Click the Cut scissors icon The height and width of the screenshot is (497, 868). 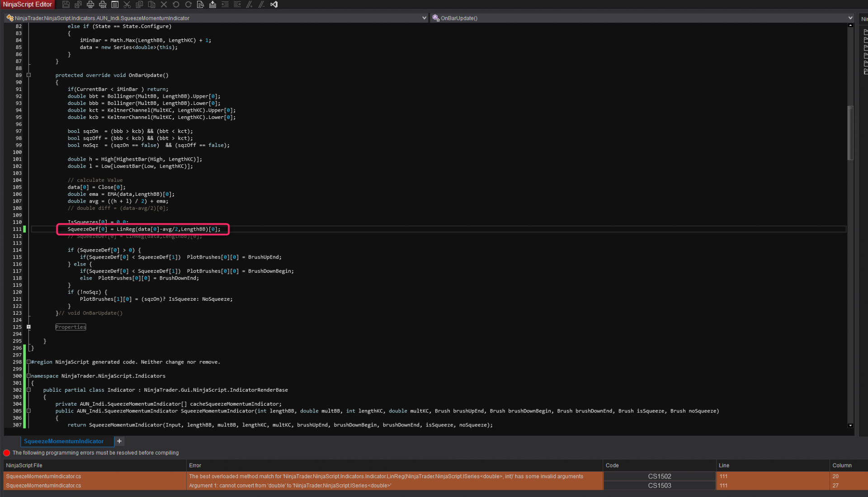(x=127, y=5)
